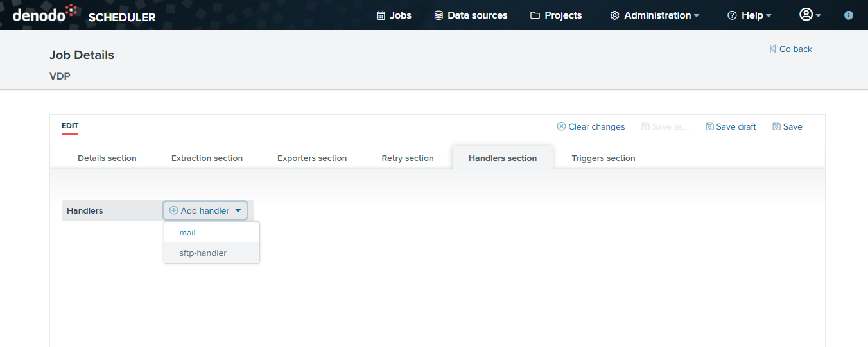
Task: Click Clear changes button
Action: coord(591,126)
